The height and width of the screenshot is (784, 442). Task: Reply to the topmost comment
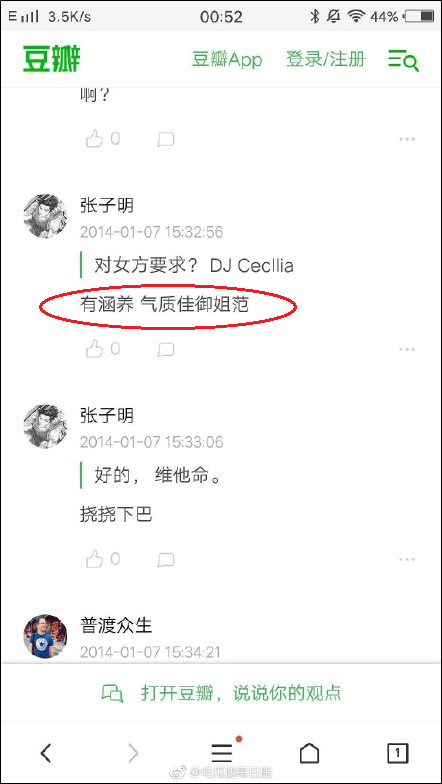[x=166, y=140]
